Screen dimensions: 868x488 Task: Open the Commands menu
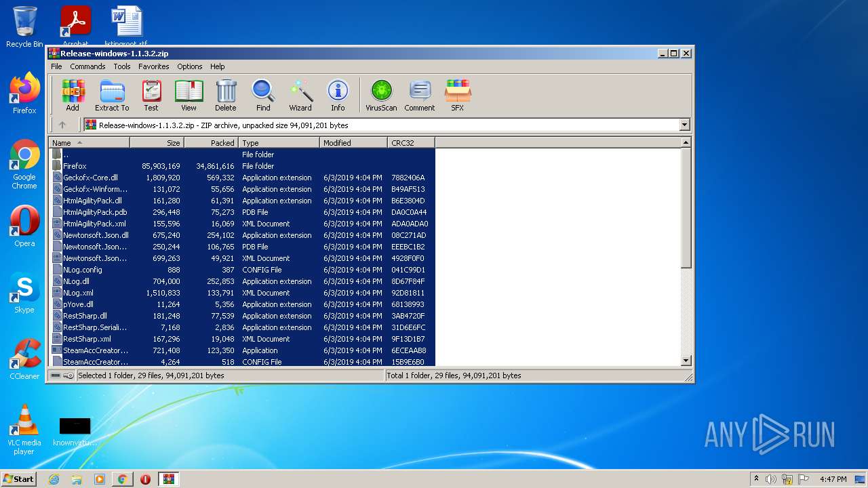(x=87, y=66)
